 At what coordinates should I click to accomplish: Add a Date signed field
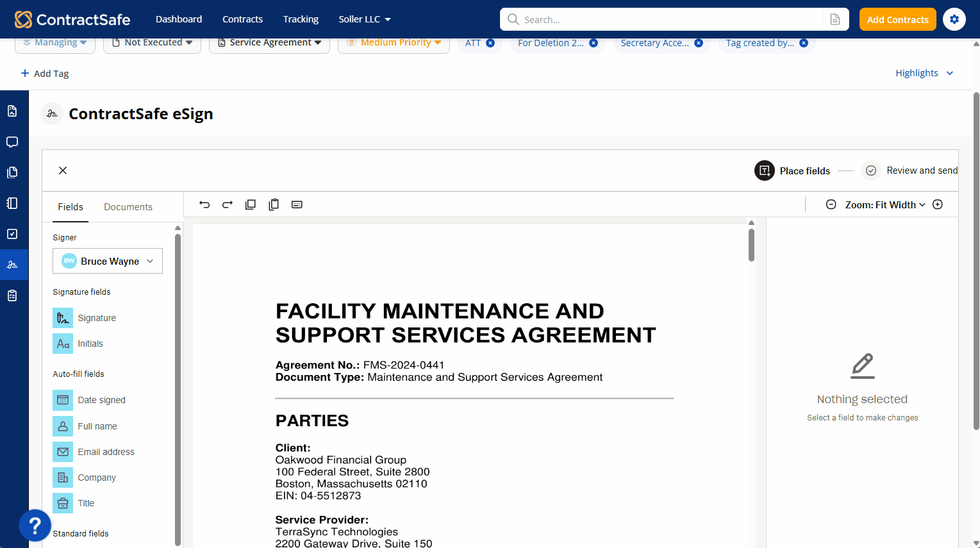tap(89, 400)
